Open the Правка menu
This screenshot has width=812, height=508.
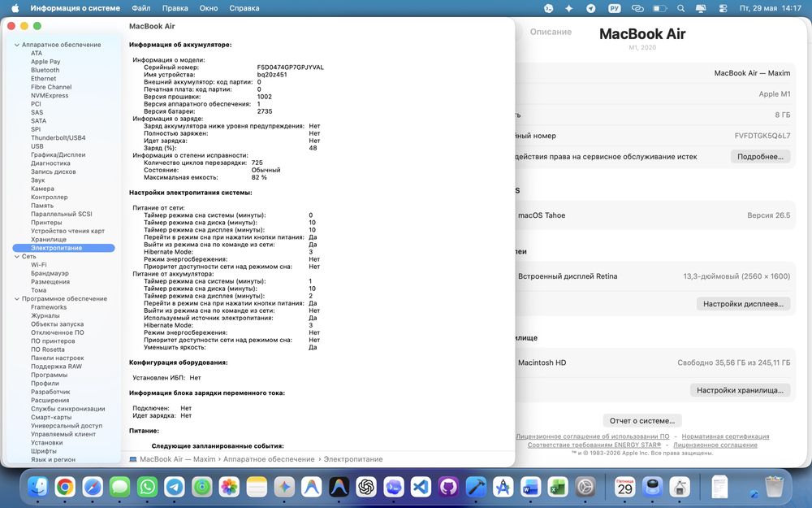(x=175, y=8)
